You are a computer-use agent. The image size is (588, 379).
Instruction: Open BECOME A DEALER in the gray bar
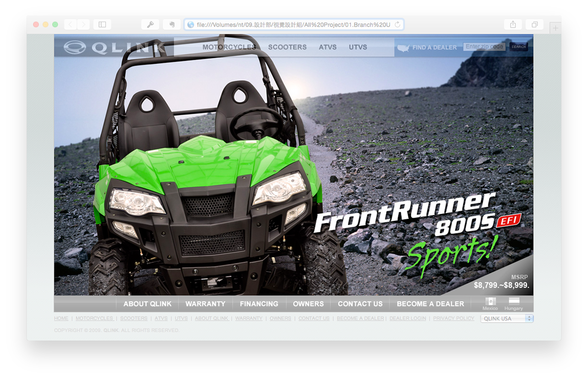(430, 304)
